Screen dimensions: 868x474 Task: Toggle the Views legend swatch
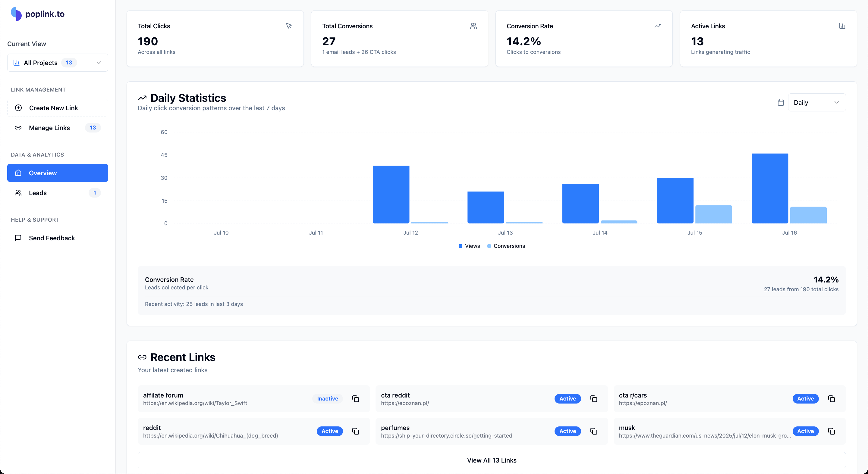point(460,246)
